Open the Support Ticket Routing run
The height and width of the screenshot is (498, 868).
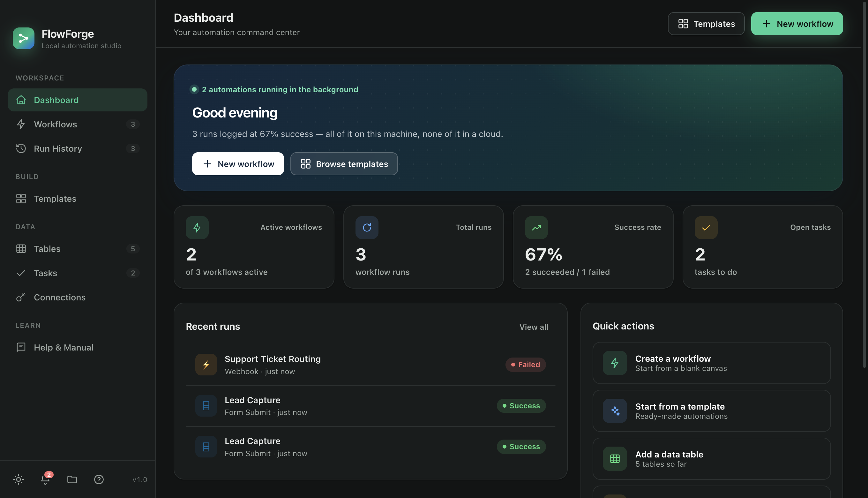(x=370, y=365)
